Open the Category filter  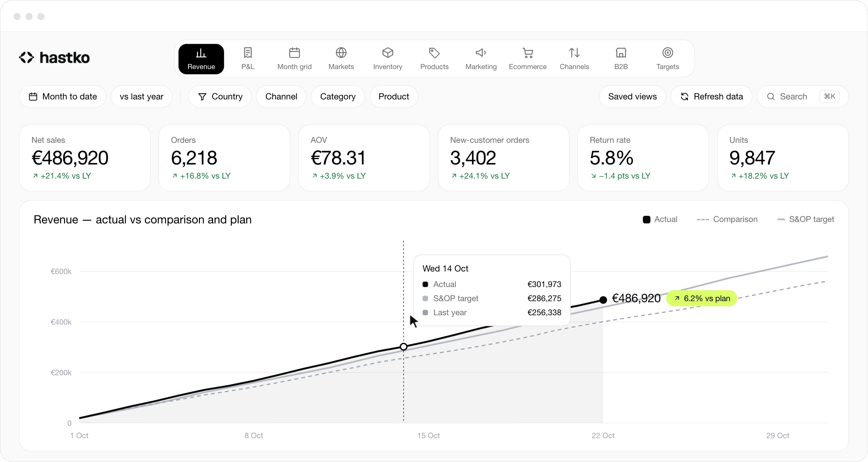(x=338, y=97)
